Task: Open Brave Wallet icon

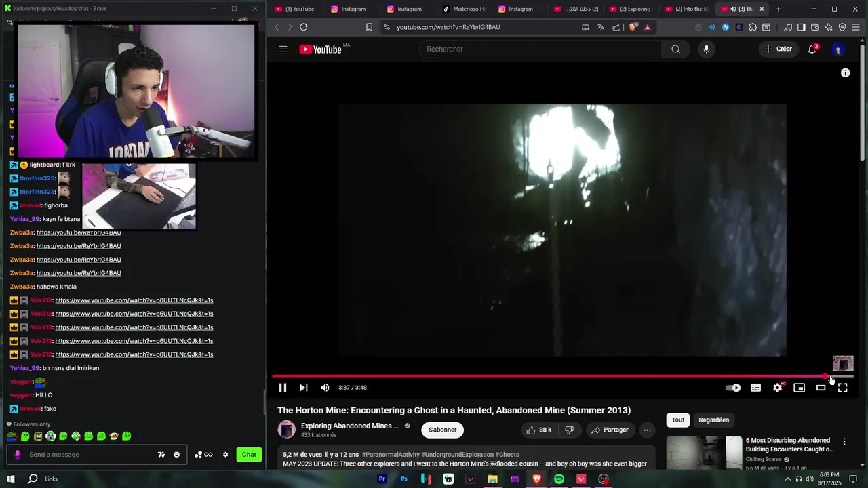Action: [x=815, y=27]
